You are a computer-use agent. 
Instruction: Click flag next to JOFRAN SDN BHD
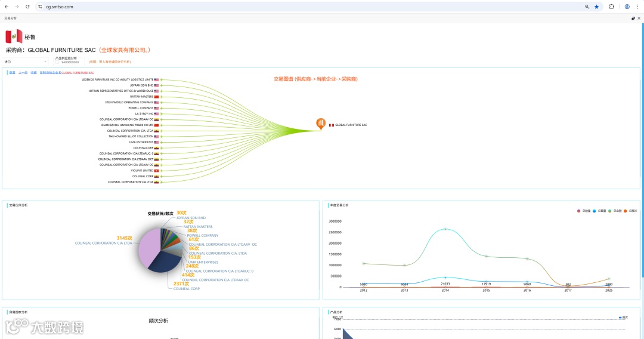156,85
